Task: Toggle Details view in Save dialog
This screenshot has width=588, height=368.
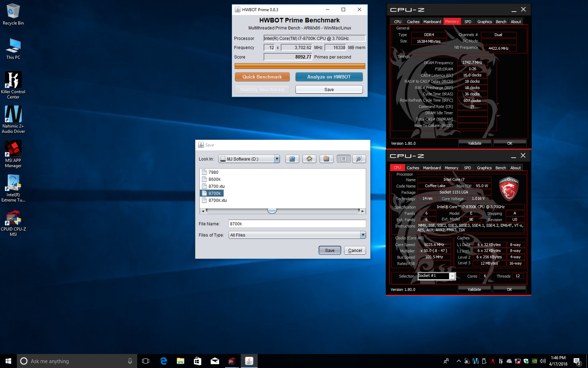Action: (x=359, y=159)
